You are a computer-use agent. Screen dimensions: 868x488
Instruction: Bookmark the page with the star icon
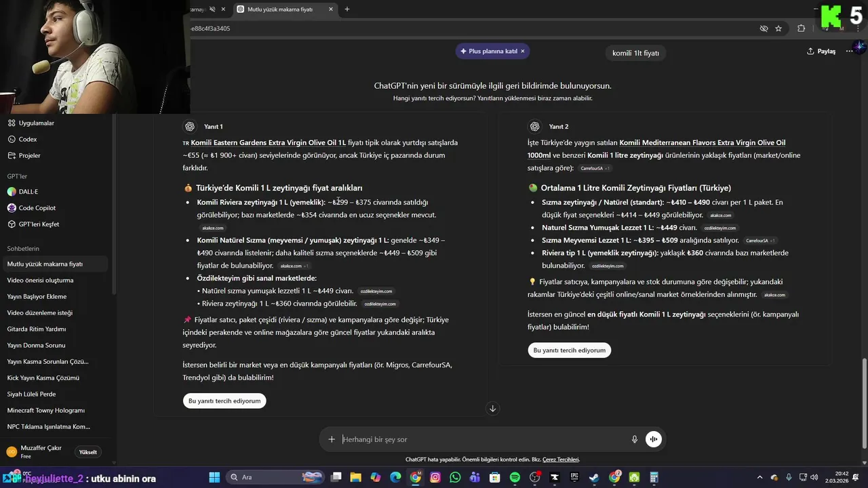point(778,28)
